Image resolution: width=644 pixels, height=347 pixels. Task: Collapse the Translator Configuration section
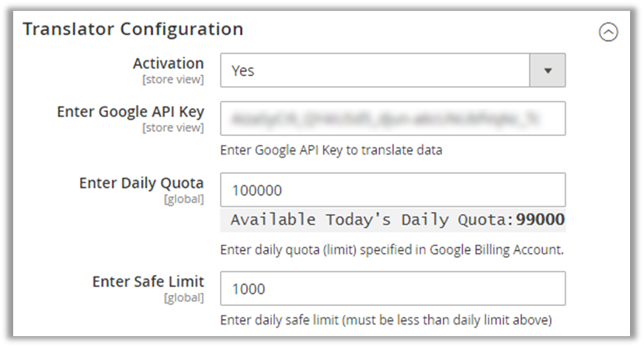pos(608,33)
